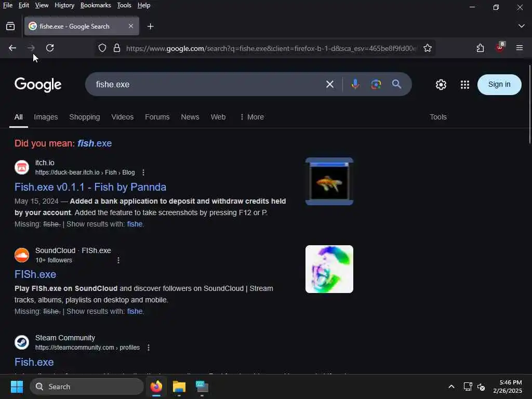This screenshot has width=532, height=399.
Task: Open the red uBlock extension icon
Action: click(x=500, y=47)
